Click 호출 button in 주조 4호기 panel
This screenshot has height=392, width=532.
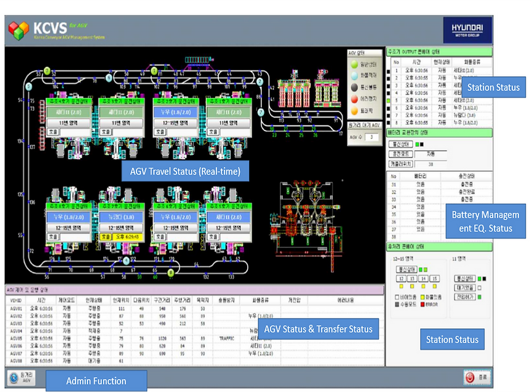(x=53, y=132)
